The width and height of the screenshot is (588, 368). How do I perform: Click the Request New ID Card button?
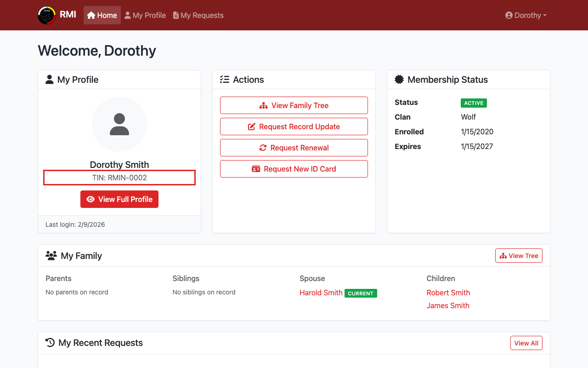point(294,169)
